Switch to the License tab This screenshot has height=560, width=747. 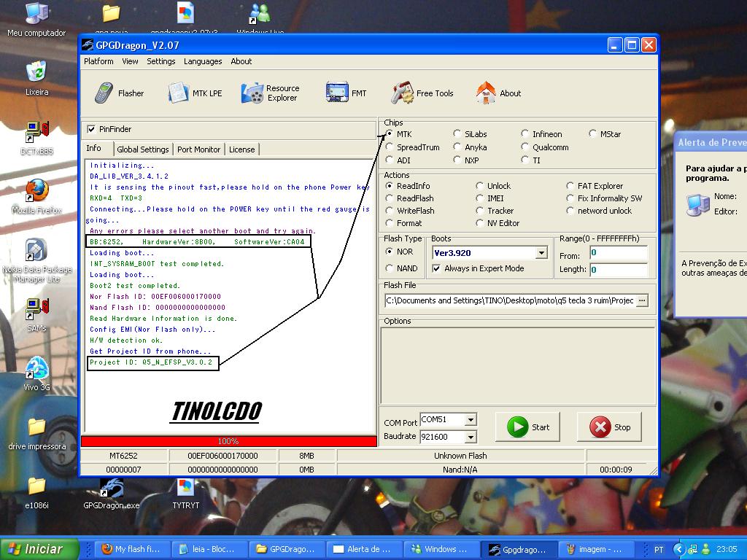tap(242, 149)
